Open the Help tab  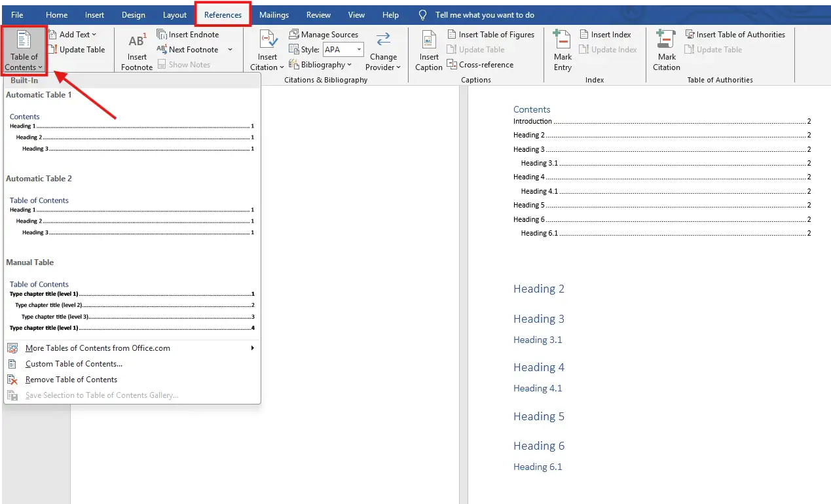click(390, 14)
